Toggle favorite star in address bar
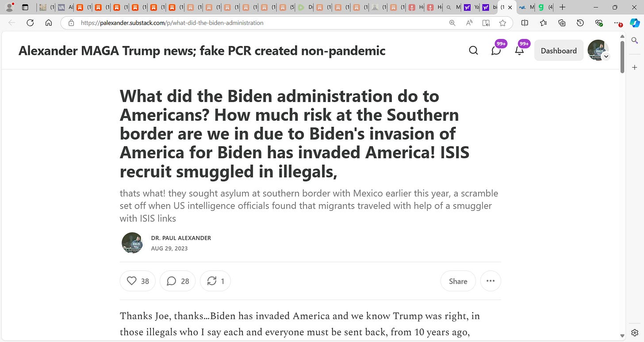This screenshot has height=342, width=644. (x=502, y=23)
